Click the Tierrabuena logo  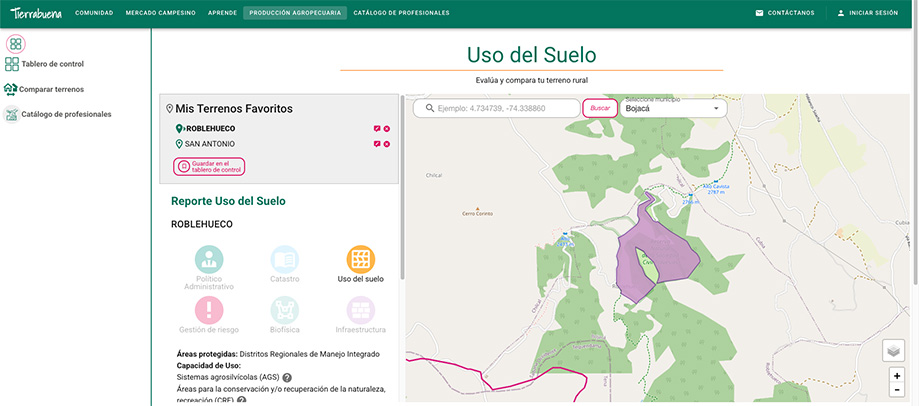point(35,13)
